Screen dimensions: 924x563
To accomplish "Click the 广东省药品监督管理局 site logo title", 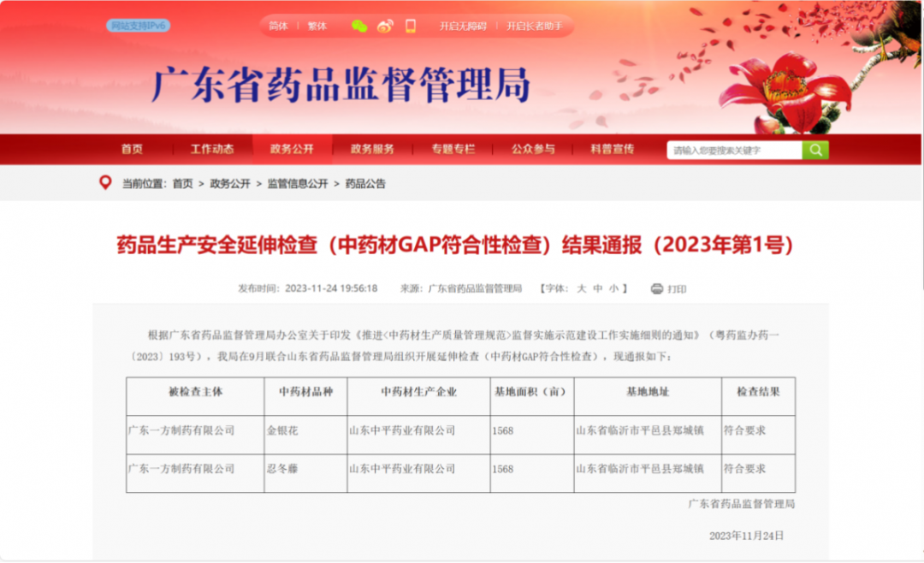I will point(341,85).
